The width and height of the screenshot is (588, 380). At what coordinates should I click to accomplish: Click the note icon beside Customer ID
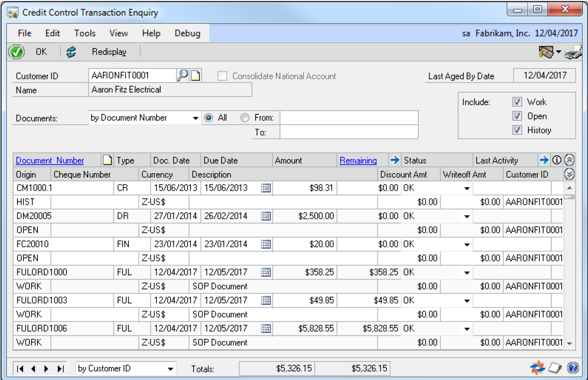195,76
